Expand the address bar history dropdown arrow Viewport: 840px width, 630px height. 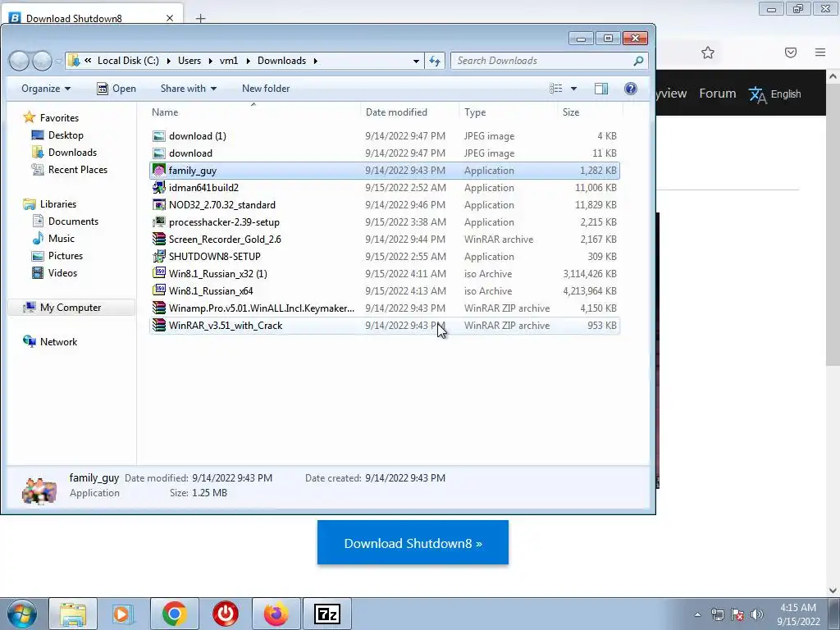(416, 61)
